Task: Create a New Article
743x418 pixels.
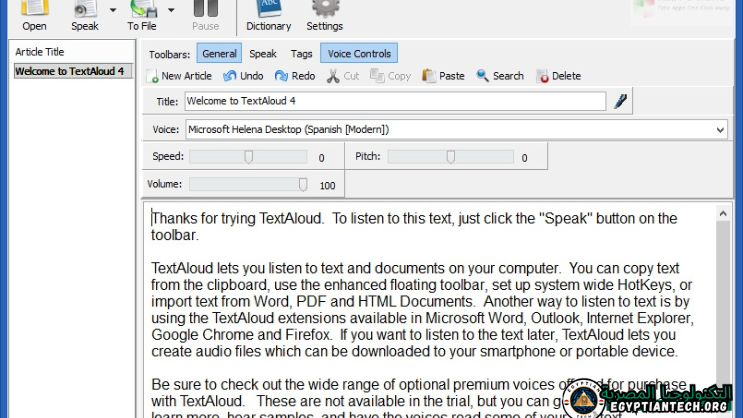Action: coord(179,76)
